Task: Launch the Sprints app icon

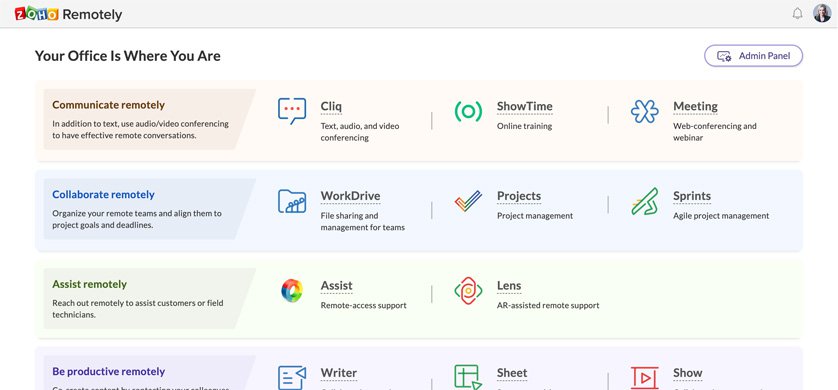Action: coord(645,201)
